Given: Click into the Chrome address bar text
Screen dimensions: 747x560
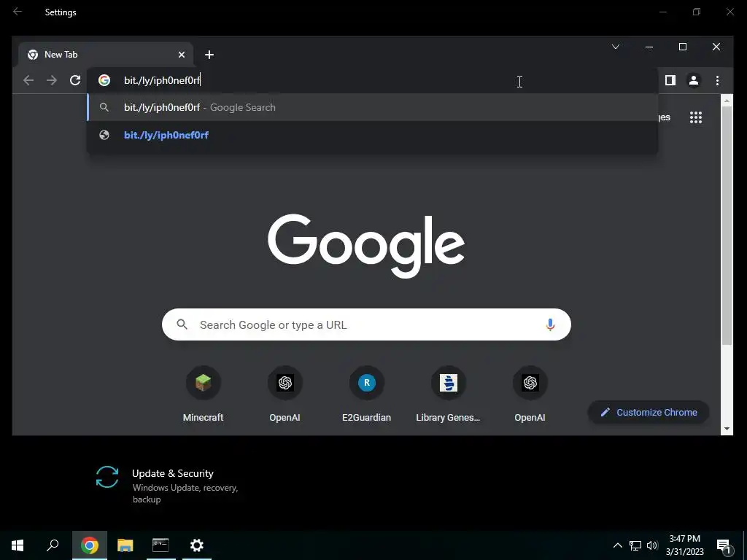Looking at the screenshot, I should (x=162, y=80).
